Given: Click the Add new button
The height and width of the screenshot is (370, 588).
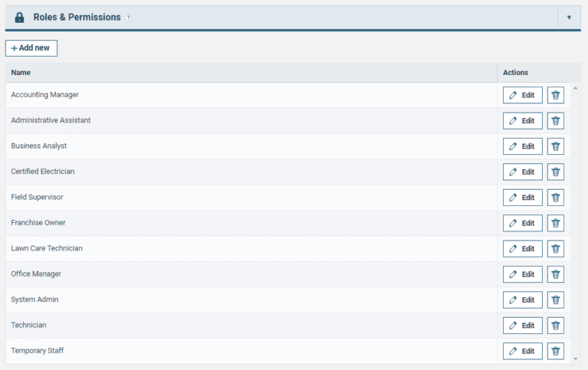Looking at the screenshot, I should tap(31, 47).
